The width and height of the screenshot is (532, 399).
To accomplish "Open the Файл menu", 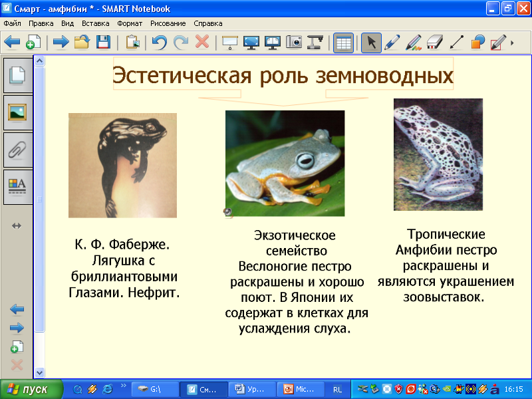I will 12,23.
